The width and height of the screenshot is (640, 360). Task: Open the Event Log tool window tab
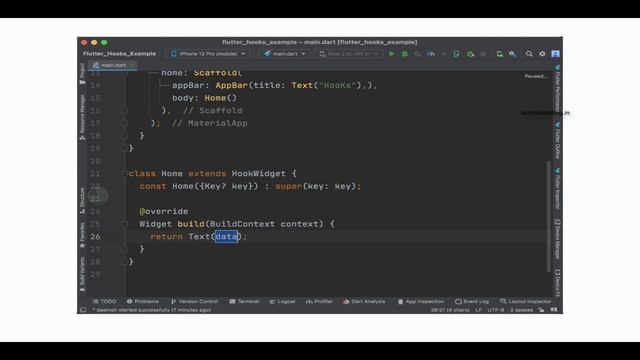point(472,302)
